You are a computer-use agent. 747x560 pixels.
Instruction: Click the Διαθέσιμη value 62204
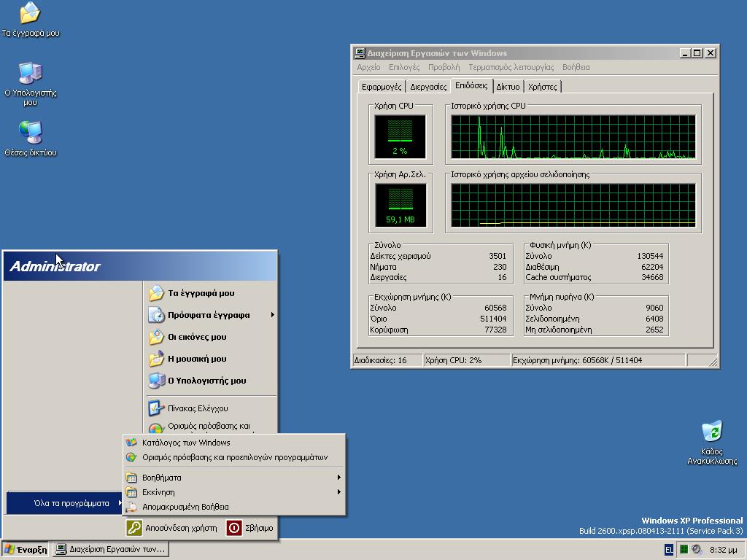[x=652, y=267]
